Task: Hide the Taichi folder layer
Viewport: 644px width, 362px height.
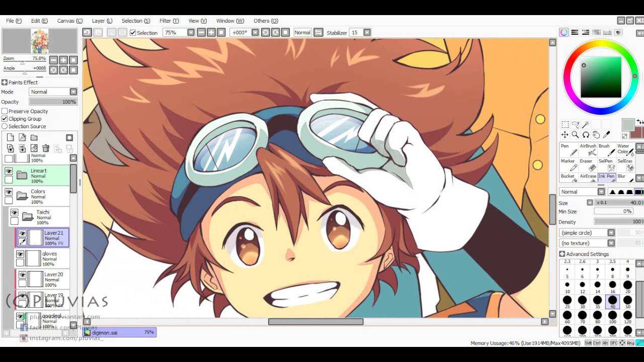Action: tap(14, 213)
